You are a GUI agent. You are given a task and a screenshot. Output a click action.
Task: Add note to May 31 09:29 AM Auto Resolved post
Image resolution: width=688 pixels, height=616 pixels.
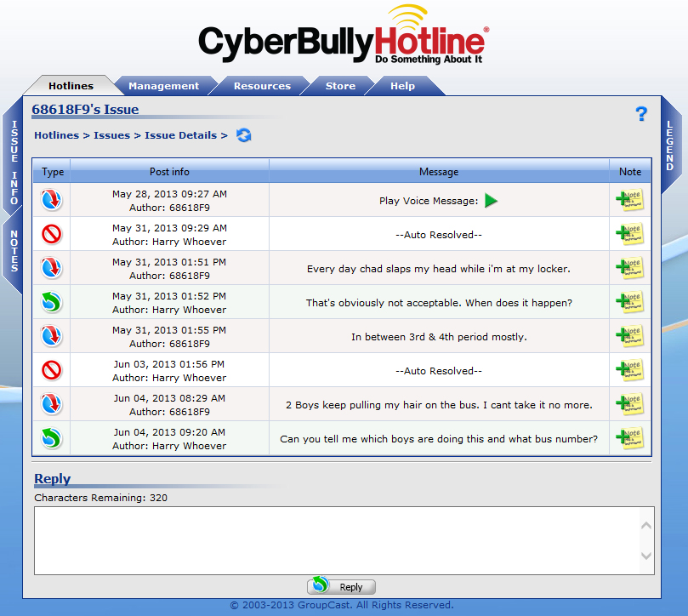[629, 234]
